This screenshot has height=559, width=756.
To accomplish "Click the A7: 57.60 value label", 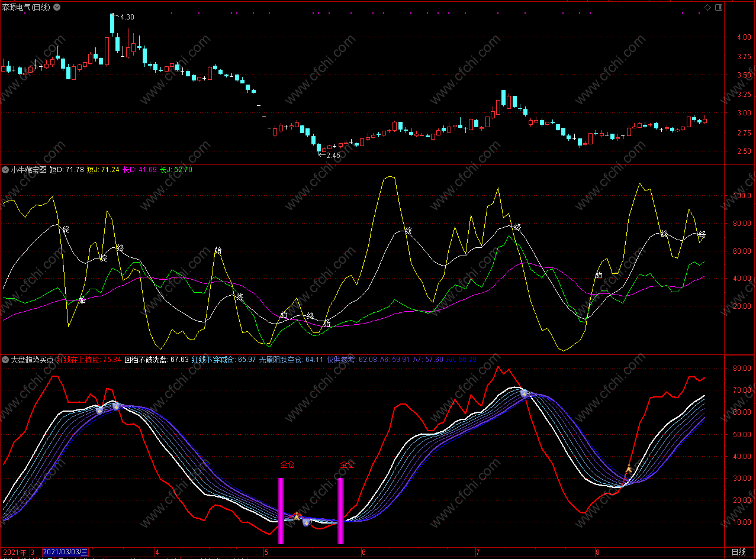I will click(x=428, y=359).
